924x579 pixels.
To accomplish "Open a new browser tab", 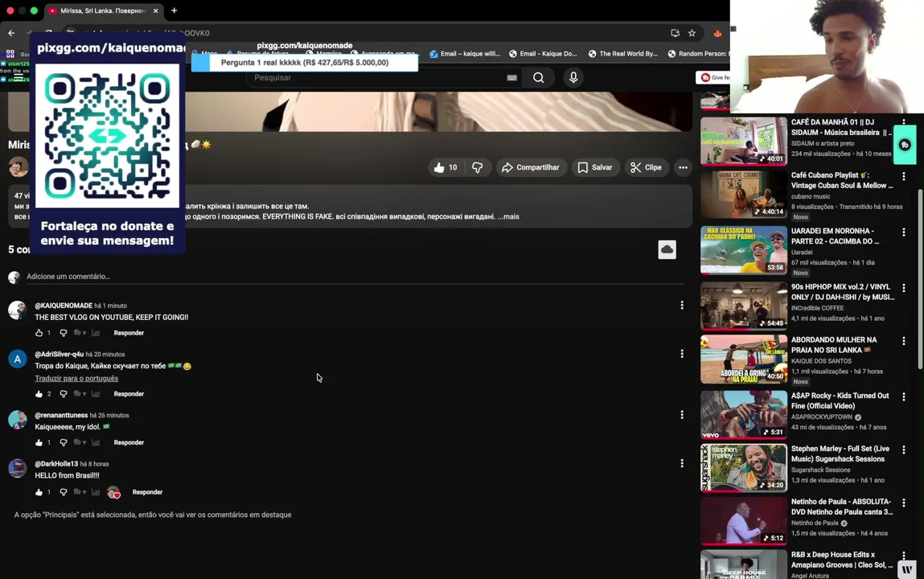I will pyautogui.click(x=174, y=10).
